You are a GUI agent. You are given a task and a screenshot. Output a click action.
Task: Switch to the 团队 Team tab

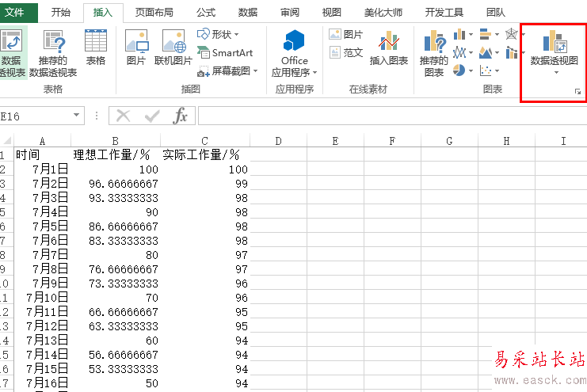click(x=496, y=13)
